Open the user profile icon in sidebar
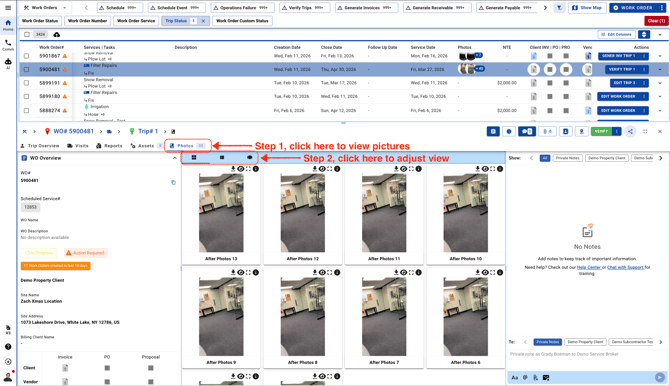Screen dimensions: 670x386 pos(8,377)
